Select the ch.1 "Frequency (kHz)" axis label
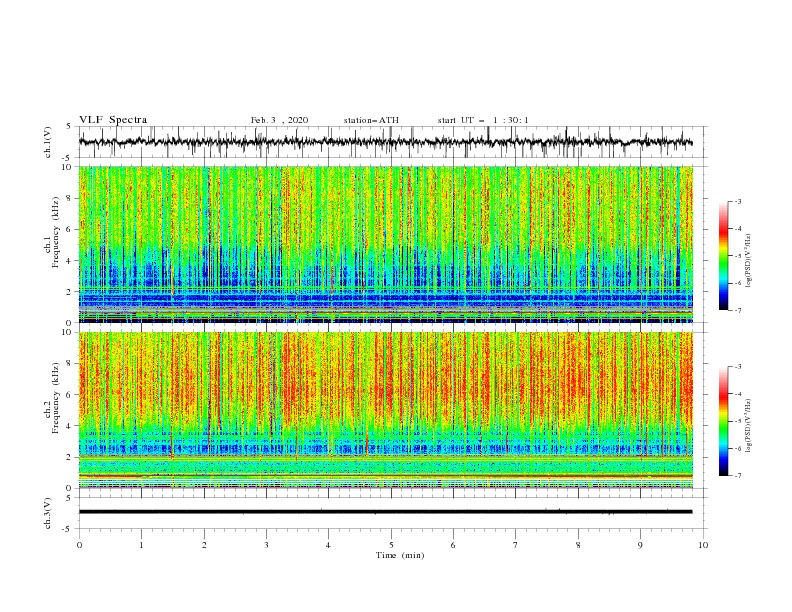 55,233
